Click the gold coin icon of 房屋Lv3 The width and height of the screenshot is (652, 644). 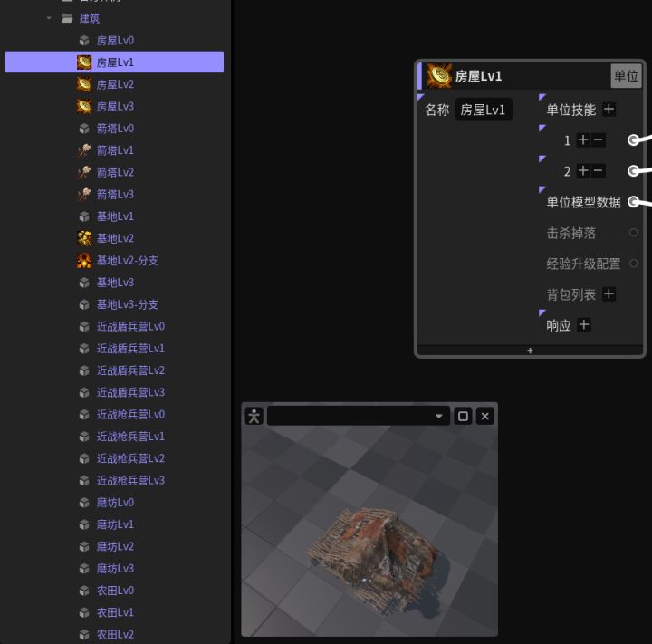pyautogui.click(x=84, y=107)
